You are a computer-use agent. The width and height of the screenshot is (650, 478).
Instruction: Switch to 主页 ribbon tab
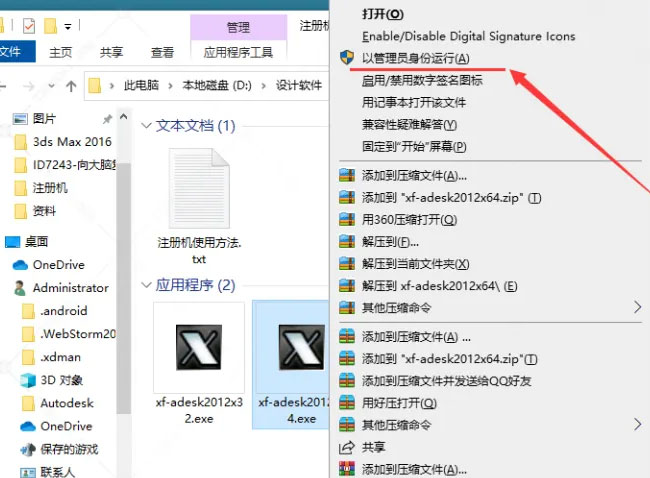point(61,52)
